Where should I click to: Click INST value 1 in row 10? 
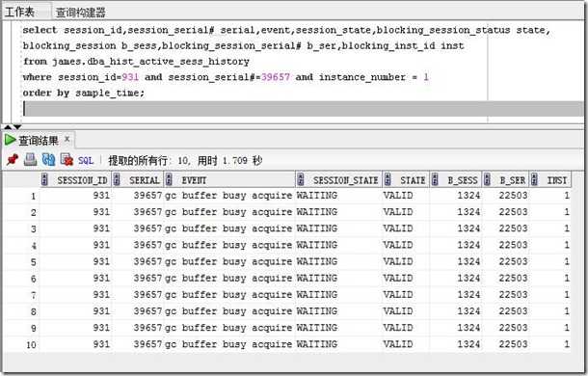pos(567,344)
